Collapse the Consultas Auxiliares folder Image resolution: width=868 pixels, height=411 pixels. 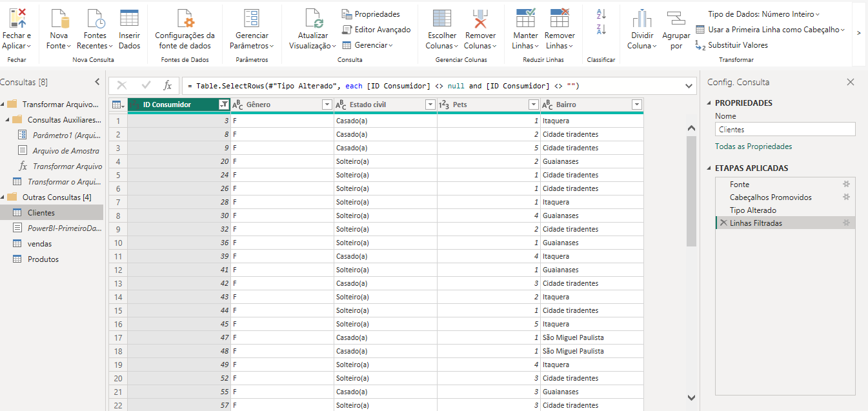pyautogui.click(x=8, y=119)
